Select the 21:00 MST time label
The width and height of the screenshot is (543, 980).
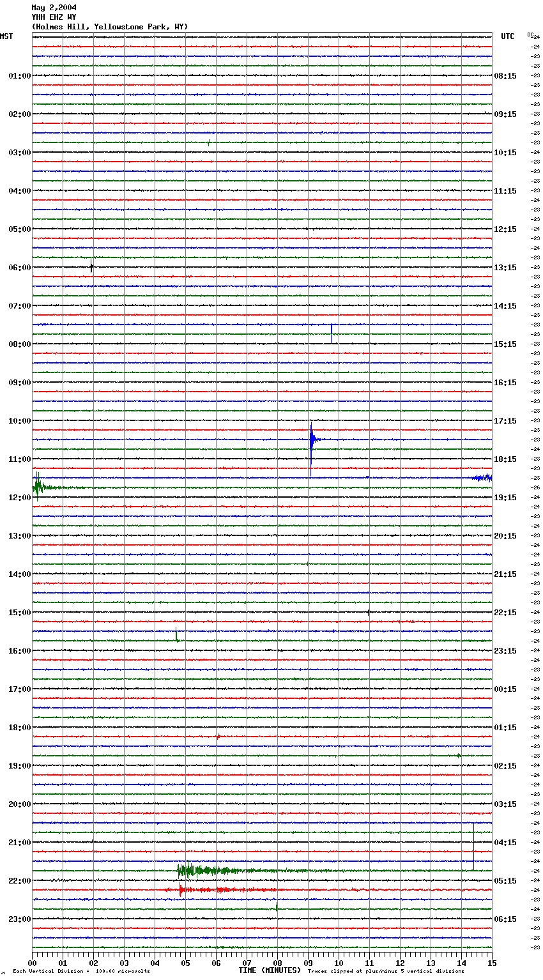tap(20, 843)
